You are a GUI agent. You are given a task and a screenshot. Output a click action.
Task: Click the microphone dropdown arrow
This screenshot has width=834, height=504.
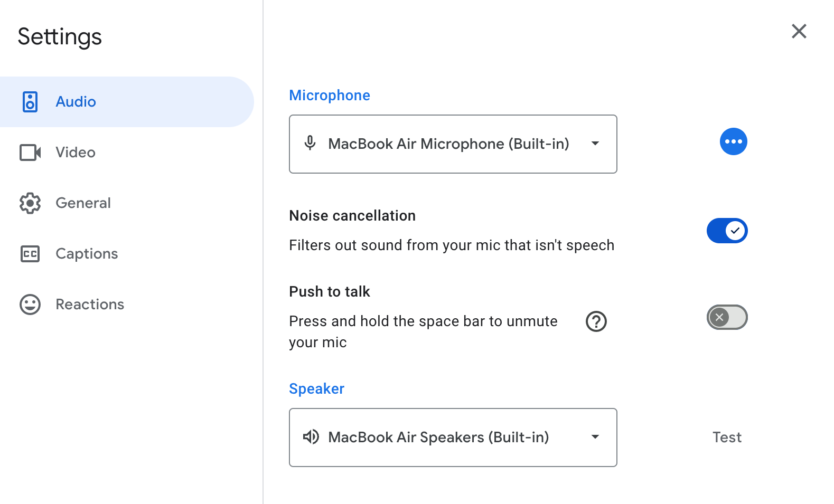pyautogui.click(x=595, y=144)
